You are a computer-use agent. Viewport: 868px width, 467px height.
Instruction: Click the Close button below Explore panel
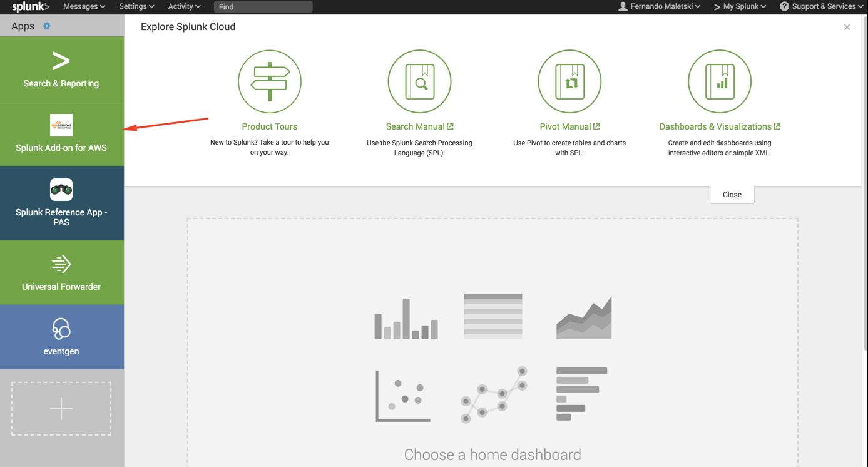pos(732,195)
